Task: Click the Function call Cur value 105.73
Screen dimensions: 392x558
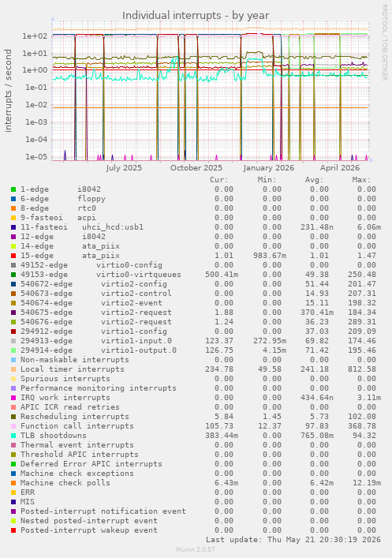Action: point(219,426)
